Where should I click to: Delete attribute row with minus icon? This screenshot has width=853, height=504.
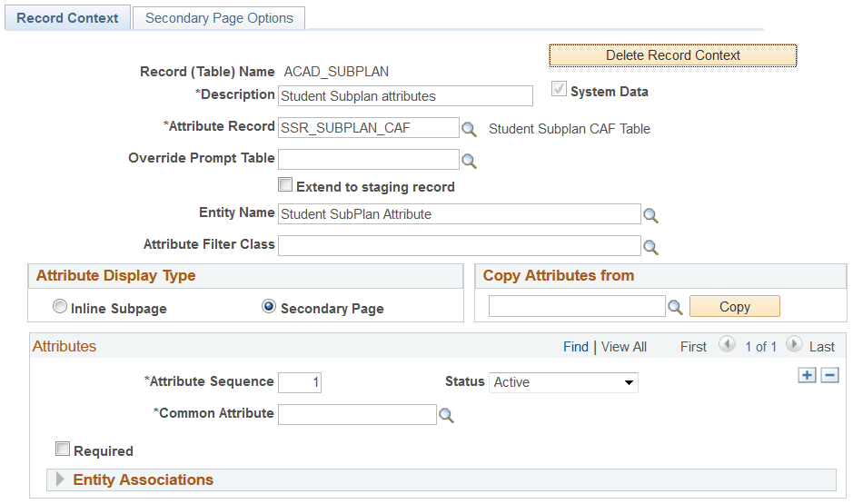pyautogui.click(x=829, y=375)
